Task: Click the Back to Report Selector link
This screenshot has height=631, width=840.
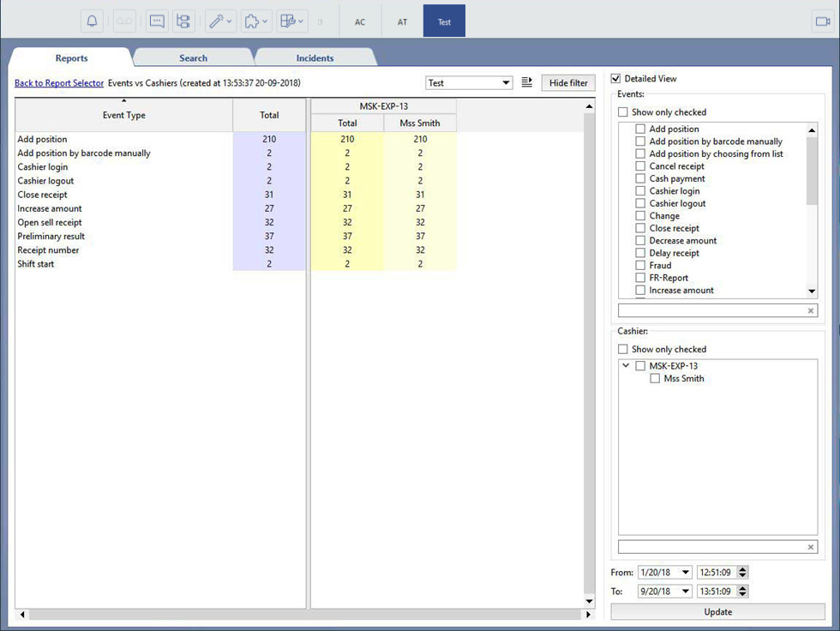Action: pos(59,83)
